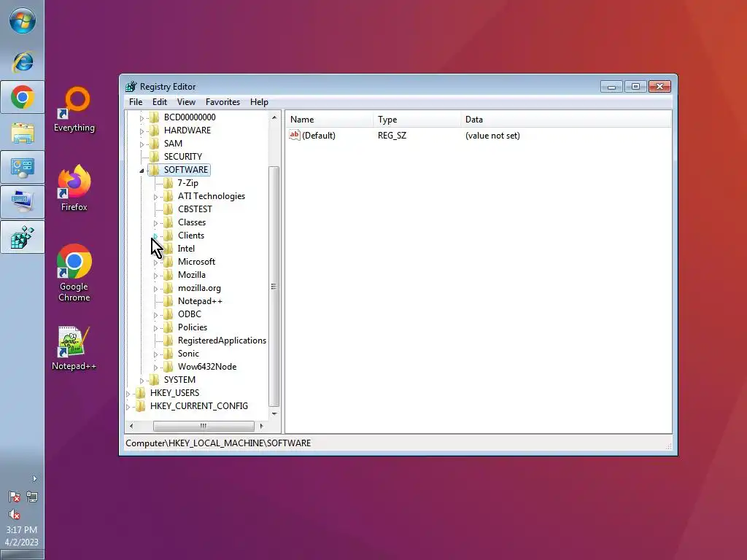Screen dimensions: 747x560
Task: Click the REG_SZ type cell
Action: pos(392,136)
